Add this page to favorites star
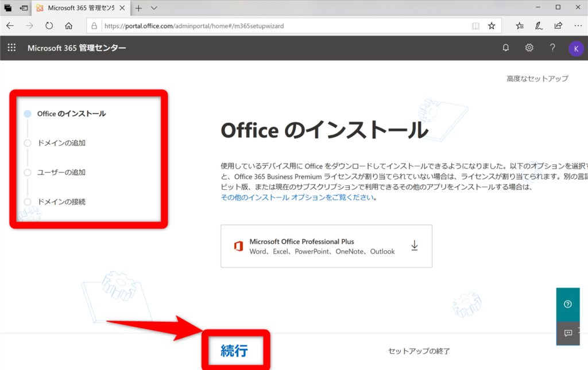The height and width of the screenshot is (370, 588). coord(492,26)
